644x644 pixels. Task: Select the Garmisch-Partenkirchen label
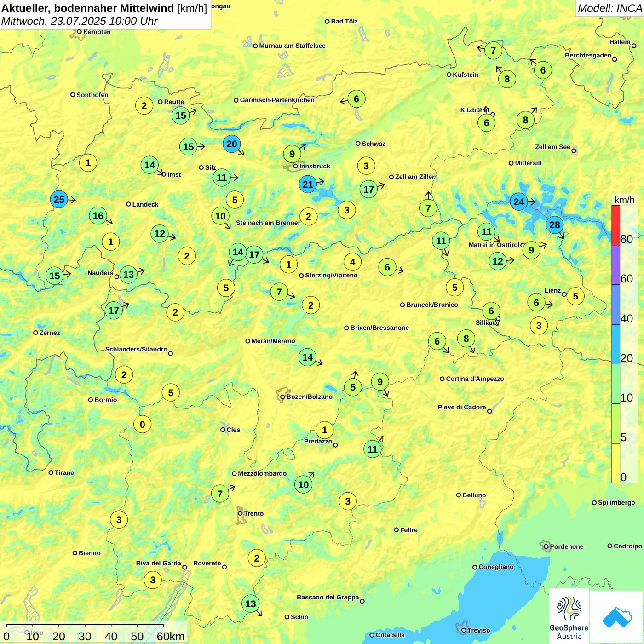pos(277,100)
